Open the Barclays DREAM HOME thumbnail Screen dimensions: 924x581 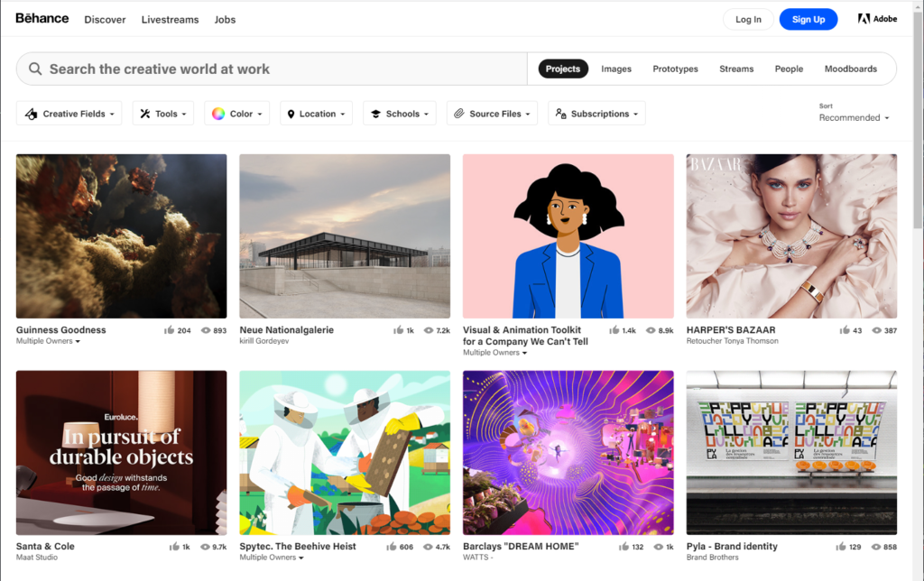[568, 453]
